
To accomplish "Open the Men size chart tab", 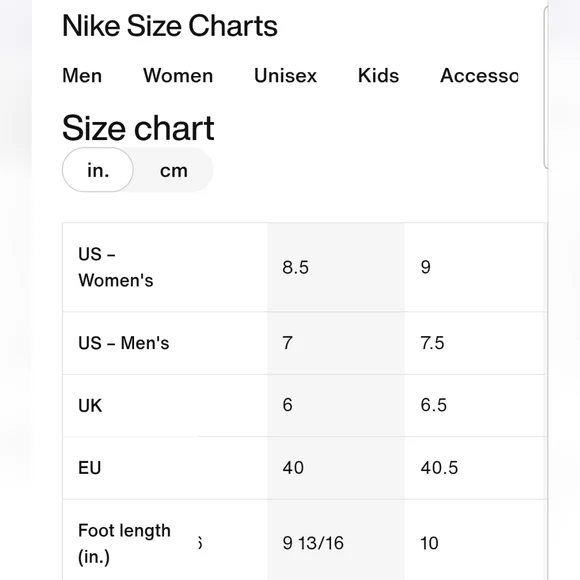I will [82, 76].
